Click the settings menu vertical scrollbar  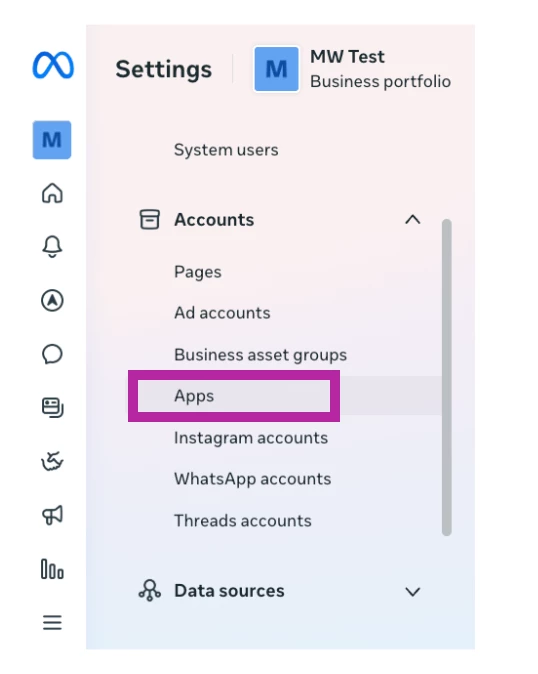pyautogui.click(x=446, y=377)
